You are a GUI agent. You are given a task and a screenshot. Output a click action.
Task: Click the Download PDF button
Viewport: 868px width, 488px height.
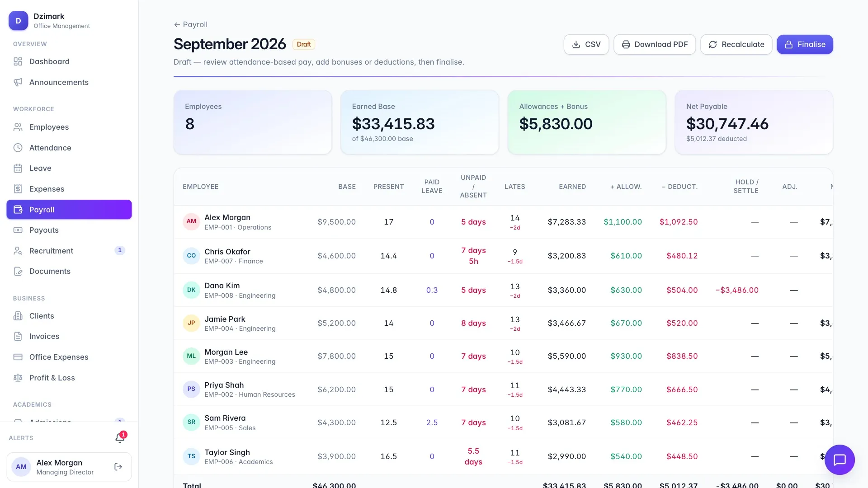pos(655,44)
